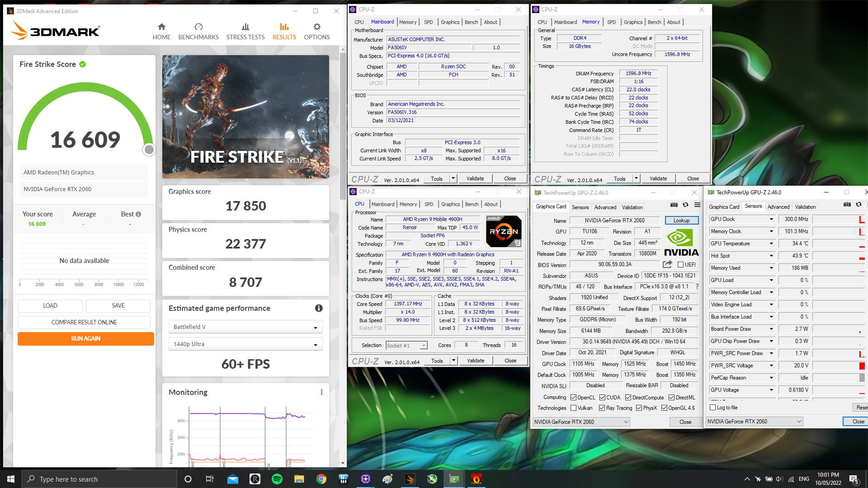Switch to SPD tab in Mainboard CPU-Z window

tap(428, 22)
